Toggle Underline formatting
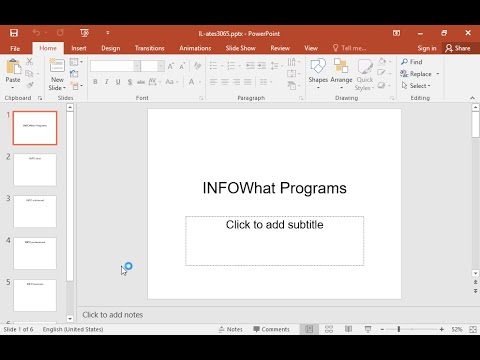This screenshot has height=360, width=480. tap(118, 82)
